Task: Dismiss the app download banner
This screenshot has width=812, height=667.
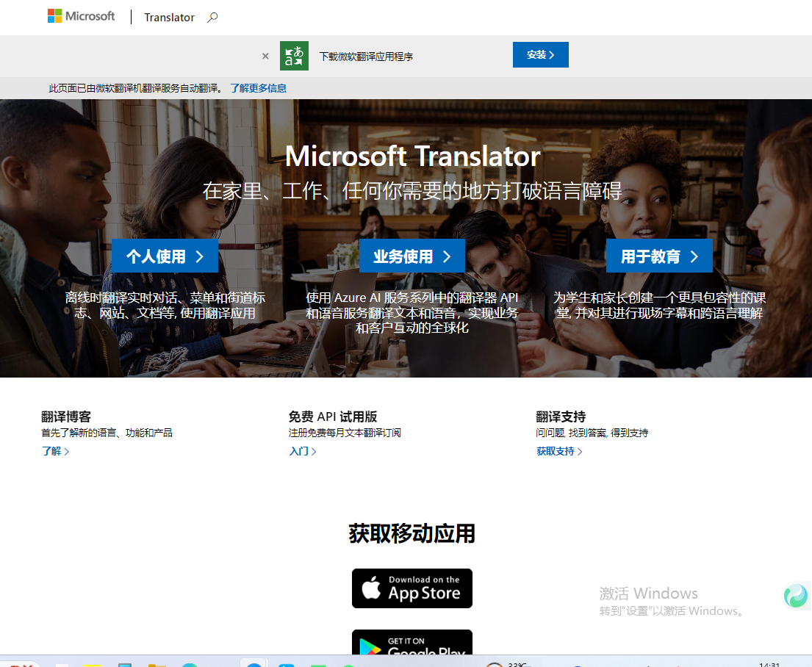Action: click(265, 56)
